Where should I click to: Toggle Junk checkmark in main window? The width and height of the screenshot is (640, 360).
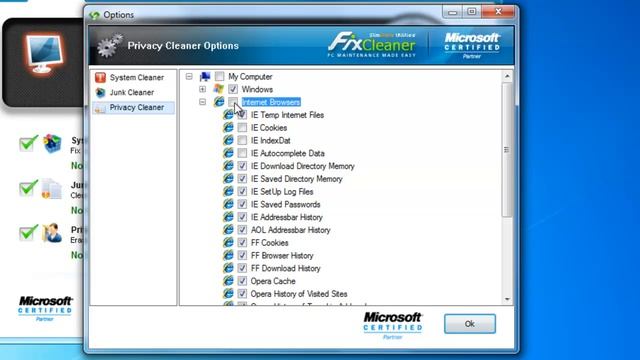tap(28, 188)
